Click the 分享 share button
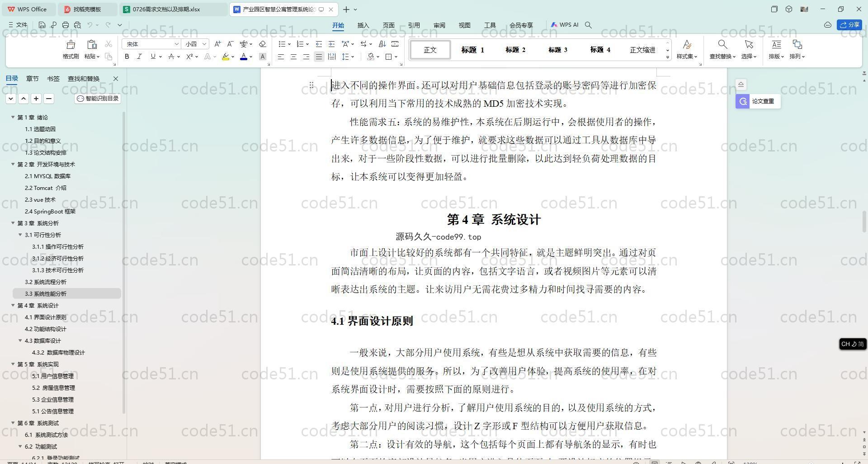 tap(849, 25)
